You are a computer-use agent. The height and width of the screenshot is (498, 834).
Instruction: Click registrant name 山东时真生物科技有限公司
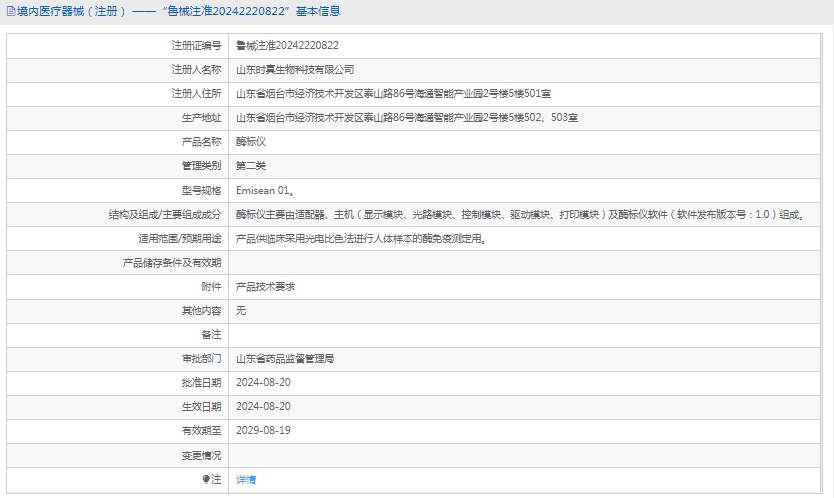click(295, 70)
